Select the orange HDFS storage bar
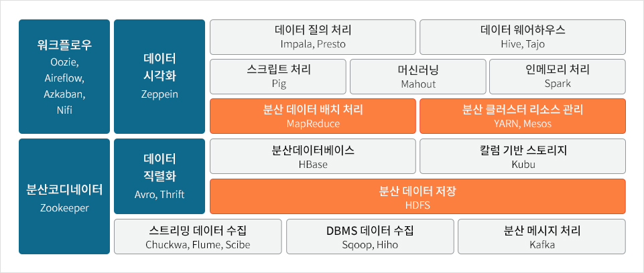 coord(417,196)
